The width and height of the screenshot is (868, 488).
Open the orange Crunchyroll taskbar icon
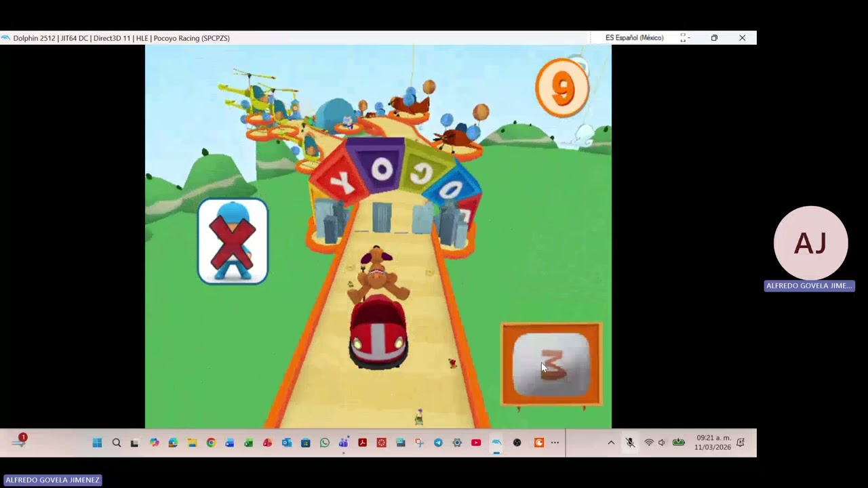click(539, 443)
